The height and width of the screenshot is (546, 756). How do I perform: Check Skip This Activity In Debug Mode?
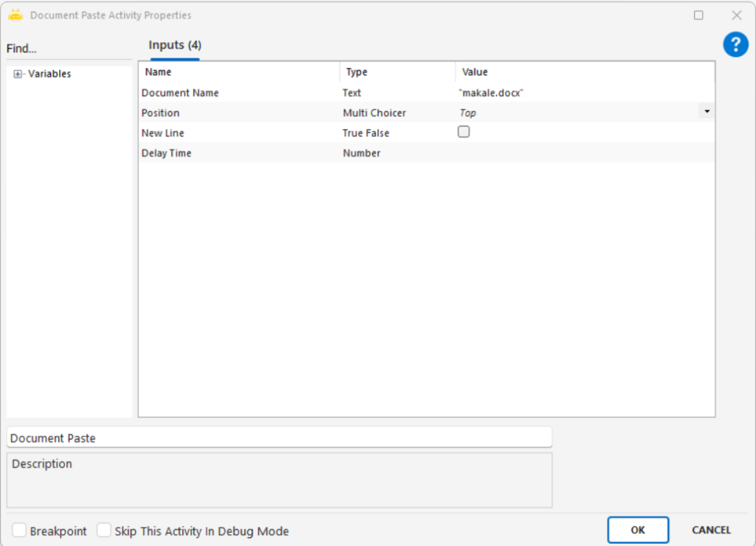(104, 530)
